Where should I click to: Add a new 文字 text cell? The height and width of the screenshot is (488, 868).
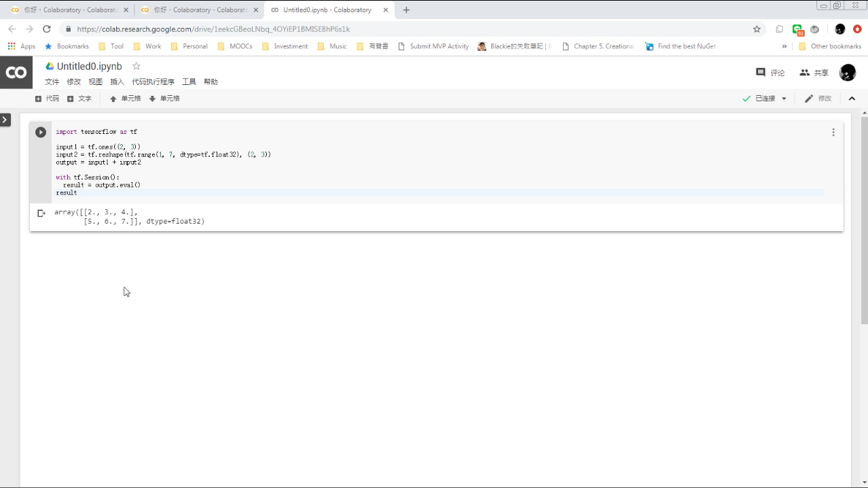coord(79,99)
